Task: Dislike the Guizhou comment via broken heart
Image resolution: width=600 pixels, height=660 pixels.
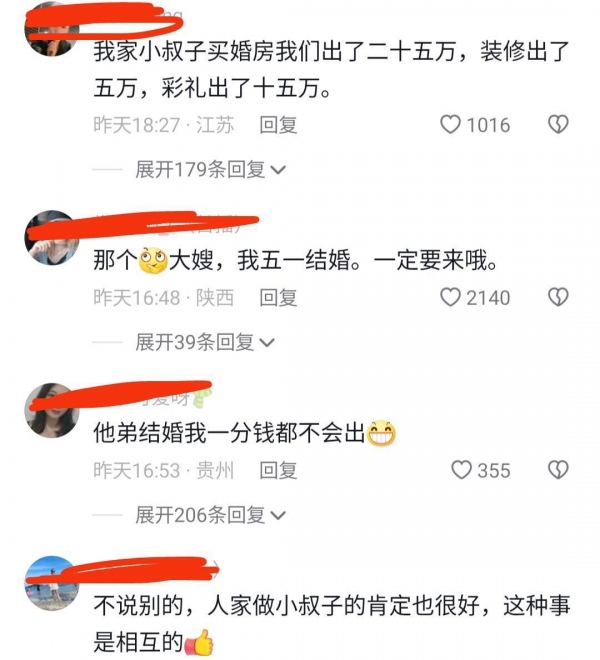Action: coord(558,470)
